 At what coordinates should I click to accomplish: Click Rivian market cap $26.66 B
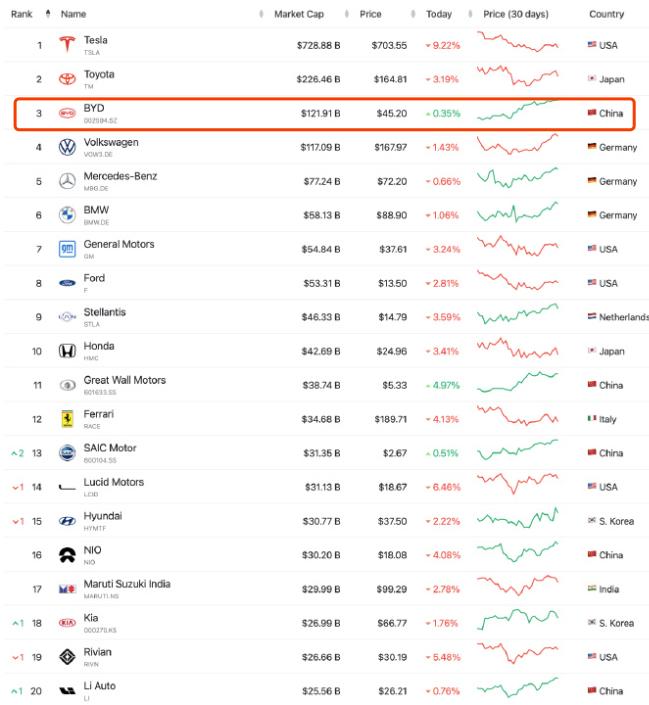[x=321, y=657]
